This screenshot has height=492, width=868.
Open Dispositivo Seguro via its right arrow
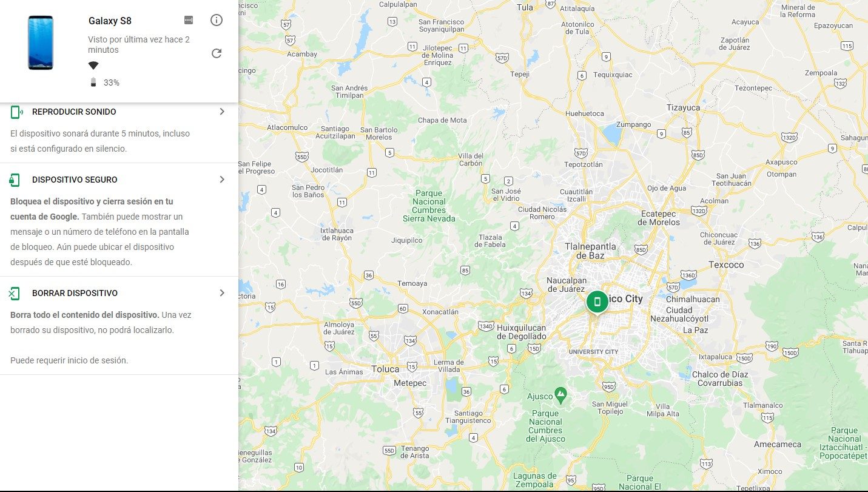point(222,180)
